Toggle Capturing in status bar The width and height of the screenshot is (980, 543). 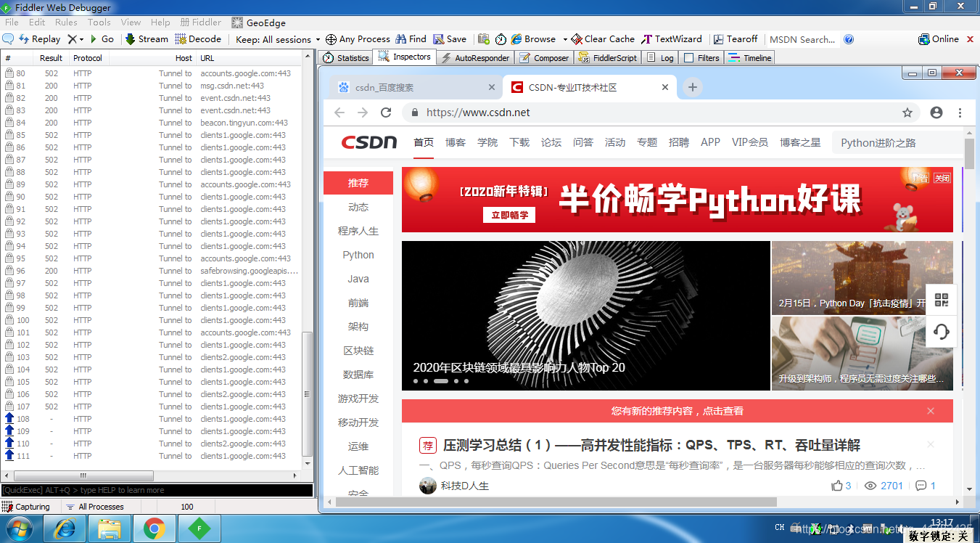point(27,507)
